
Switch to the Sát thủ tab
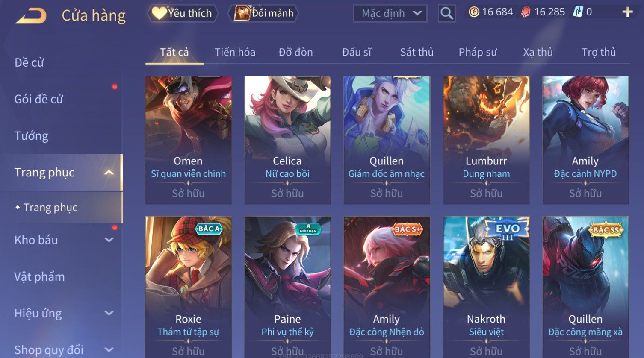(x=417, y=52)
